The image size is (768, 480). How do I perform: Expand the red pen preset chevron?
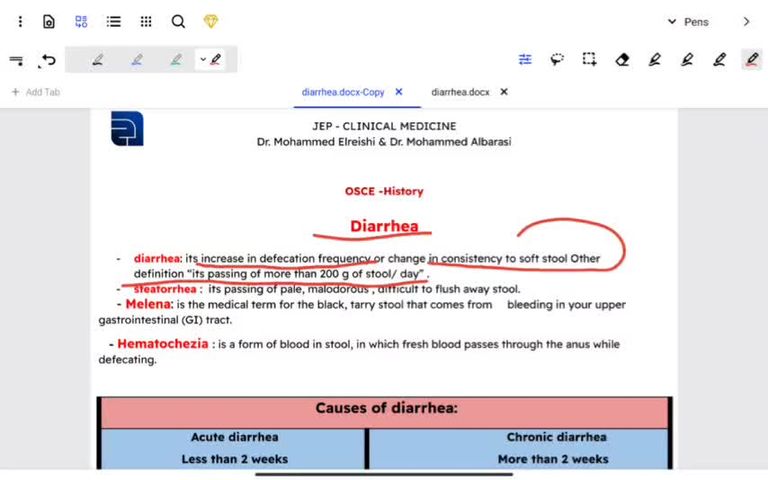[x=203, y=59]
